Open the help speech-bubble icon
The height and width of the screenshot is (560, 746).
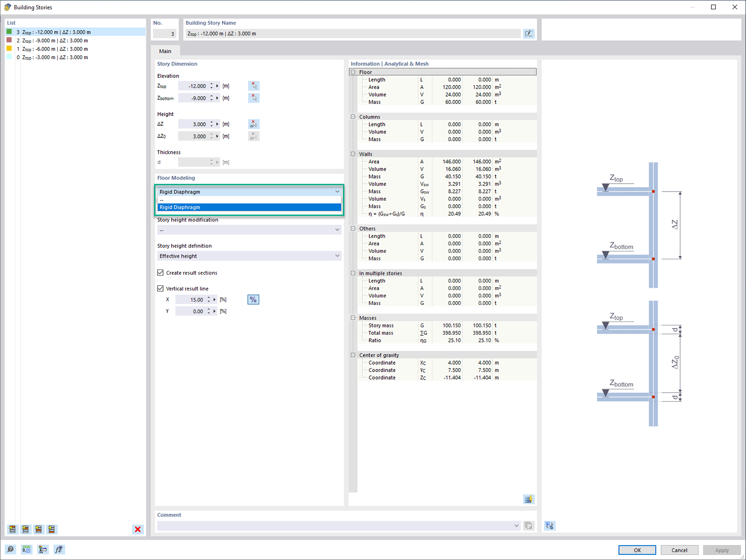pyautogui.click(x=11, y=550)
